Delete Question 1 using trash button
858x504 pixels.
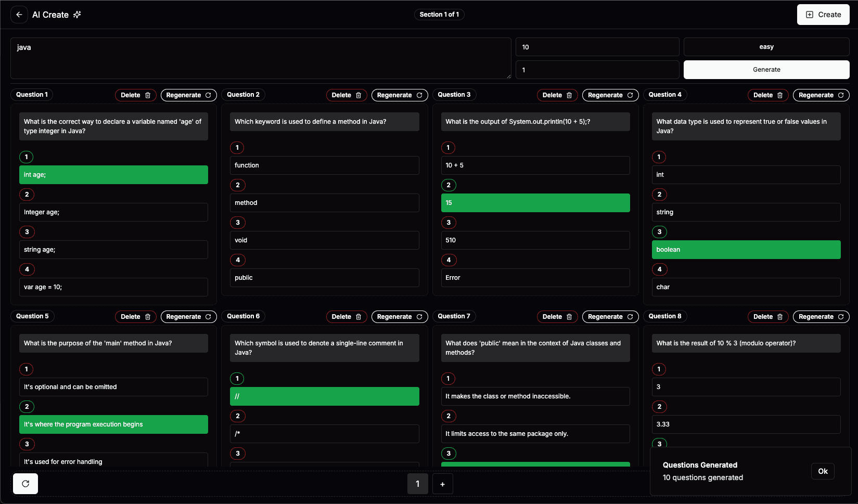[x=135, y=95]
